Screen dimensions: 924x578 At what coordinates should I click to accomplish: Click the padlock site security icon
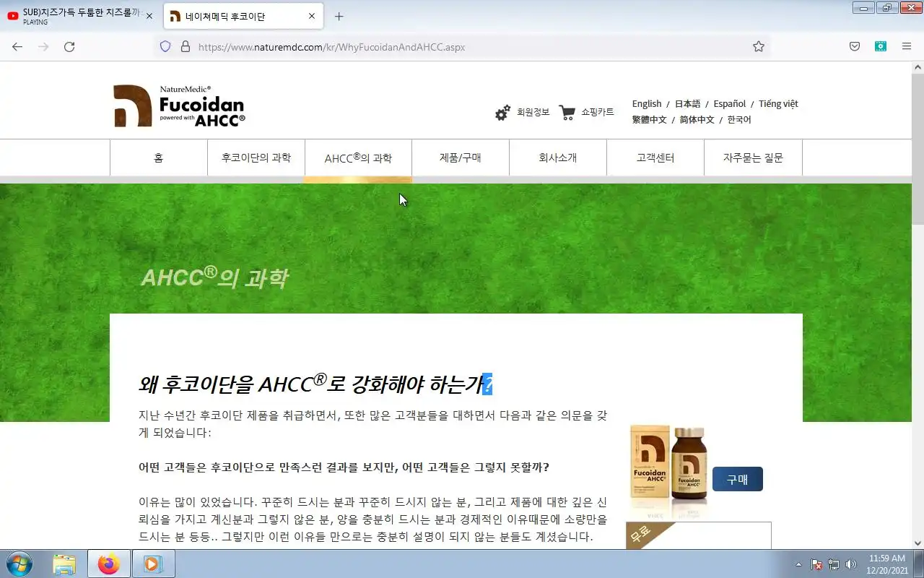coord(185,46)
